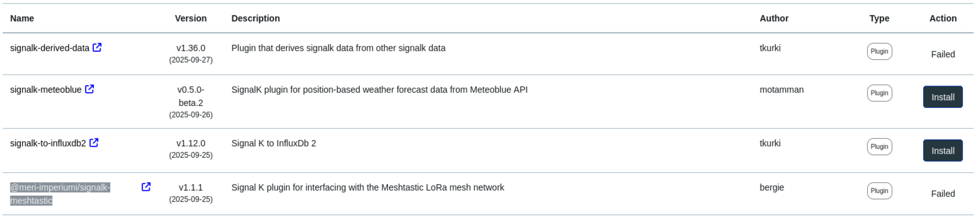The width and height of the screenshot is (980, 216).
Task: Click the Author column header
Action: pos(774,18)
